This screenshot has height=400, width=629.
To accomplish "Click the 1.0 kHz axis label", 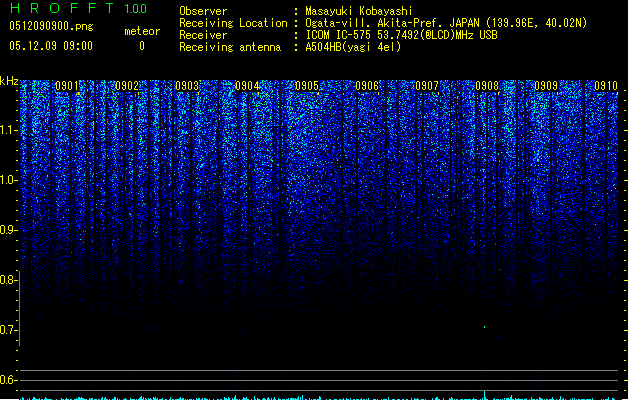I will click(x=8, y=180).
